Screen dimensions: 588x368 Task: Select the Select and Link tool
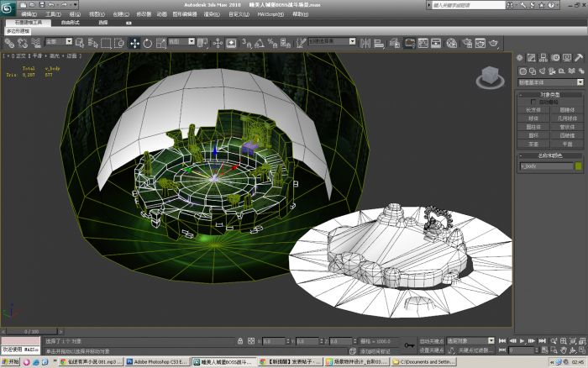point(9,43)
